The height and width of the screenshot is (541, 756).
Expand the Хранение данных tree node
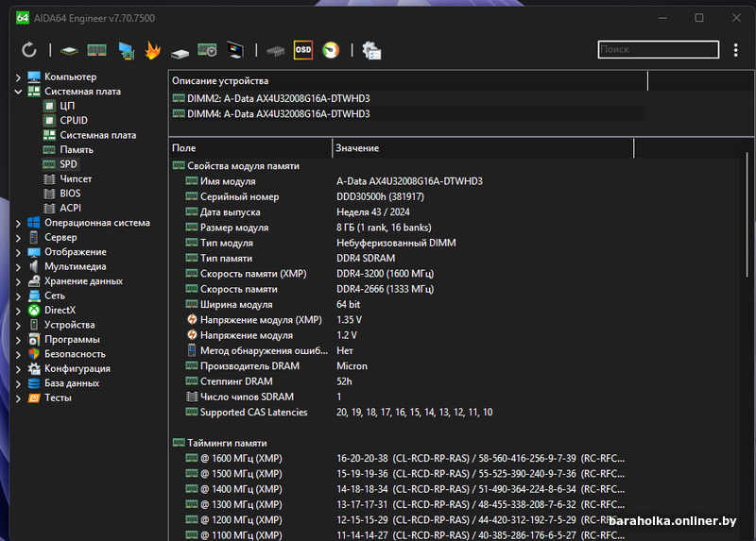18,281
